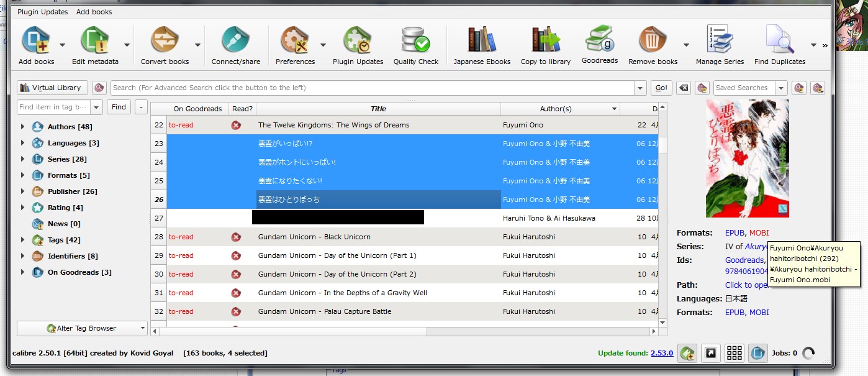Expand the Publisher [26] category
Screen dimensions: 868x376
22,191
